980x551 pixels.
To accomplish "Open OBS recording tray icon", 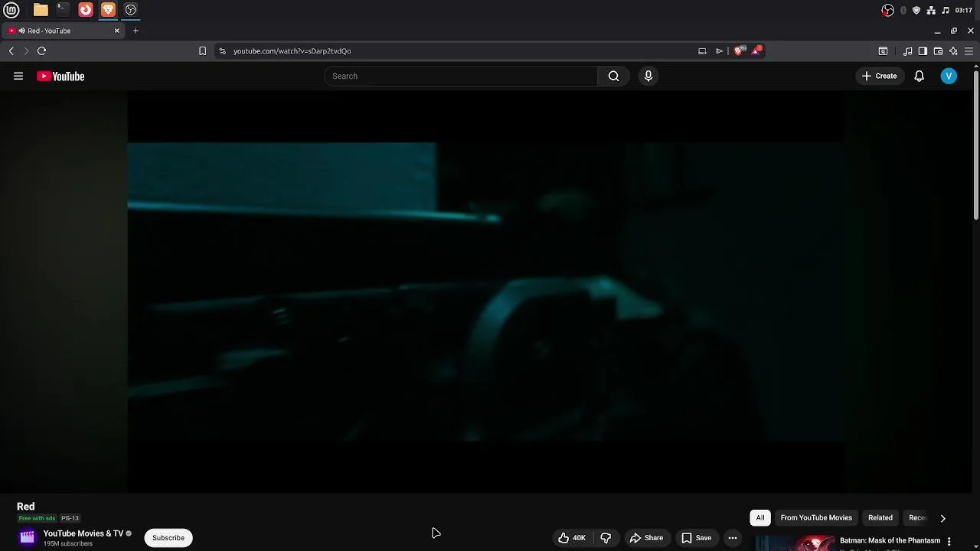I will [887, 10].
